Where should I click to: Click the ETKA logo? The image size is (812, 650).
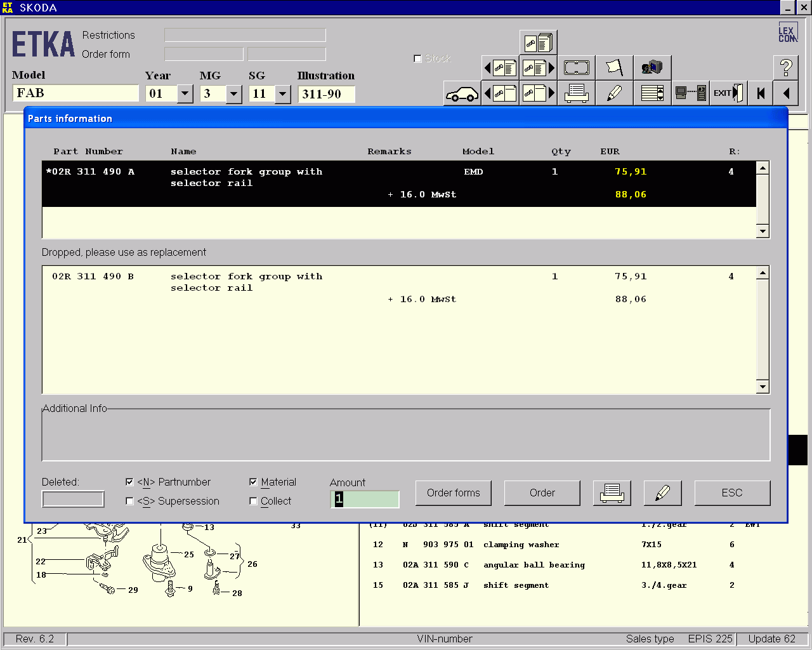[43, 44]
